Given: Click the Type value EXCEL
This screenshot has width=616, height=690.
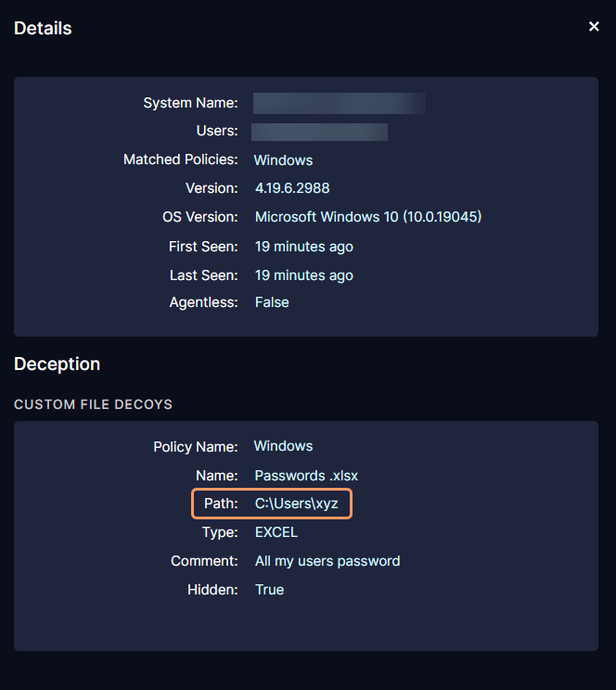Looking at the screenshot, I should click(276, 532).
